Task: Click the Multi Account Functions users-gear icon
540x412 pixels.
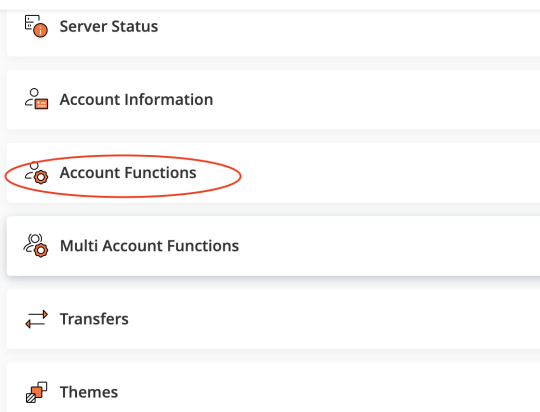Action: click(x=36, y=246)
